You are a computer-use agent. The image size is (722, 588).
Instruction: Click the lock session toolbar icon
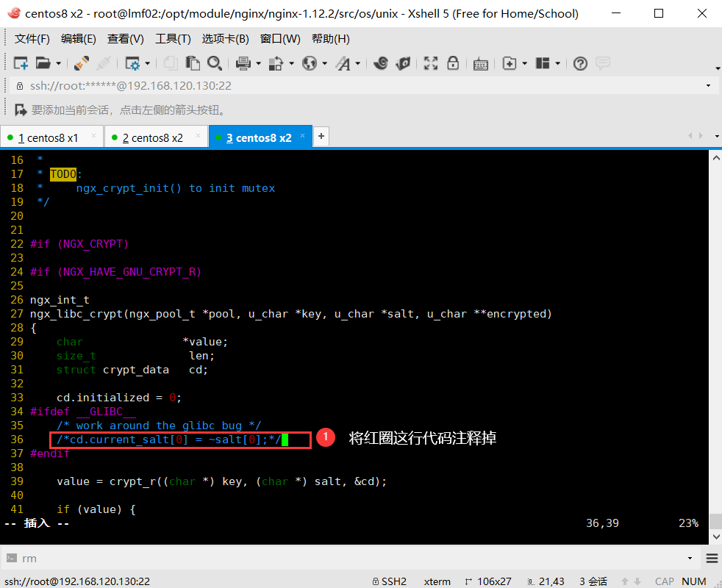click(x=453, y=63)
